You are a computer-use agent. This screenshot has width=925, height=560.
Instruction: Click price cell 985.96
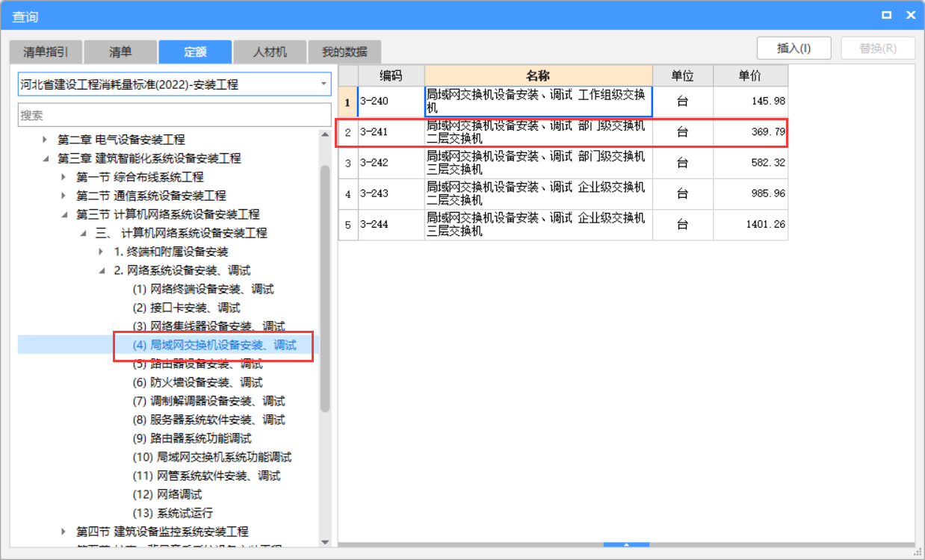click(x=750, y=194)
